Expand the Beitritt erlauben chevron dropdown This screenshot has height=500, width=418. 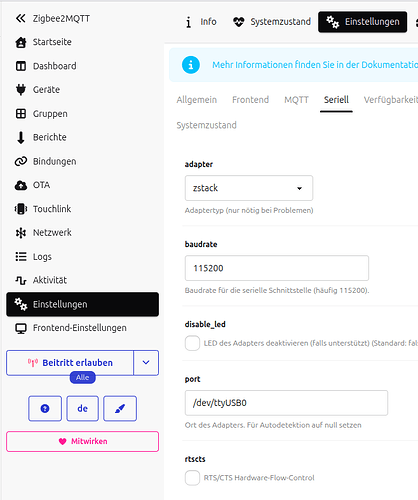(x=146, y=363)
